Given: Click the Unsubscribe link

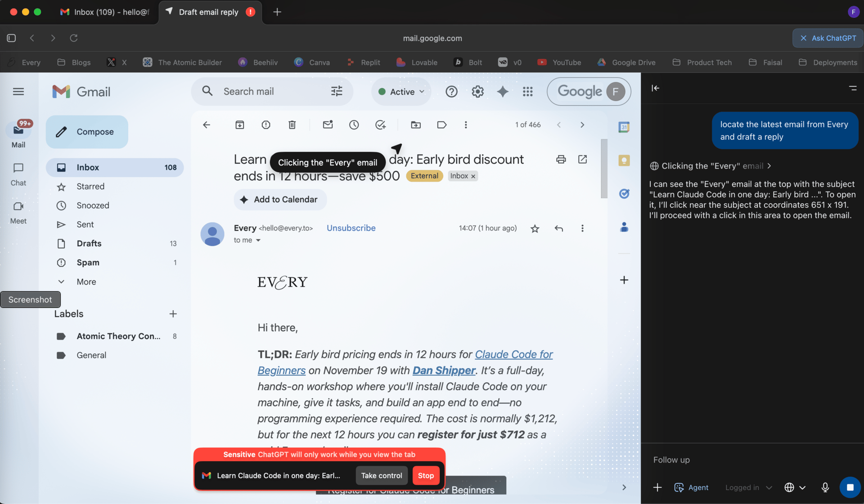Looking at the screenshot, I should pos(351,228).
